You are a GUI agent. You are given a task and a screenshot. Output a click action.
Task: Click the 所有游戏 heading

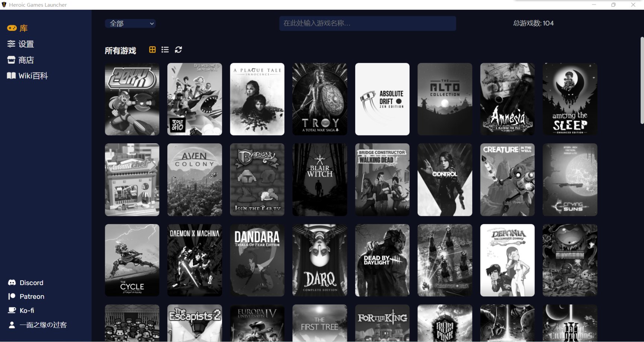(x=120, y=51)
